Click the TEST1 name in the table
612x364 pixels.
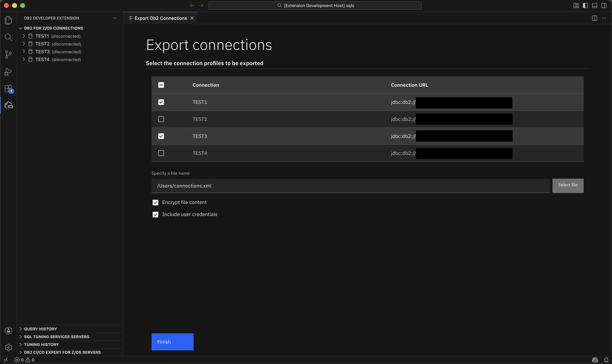coord(200,102)
